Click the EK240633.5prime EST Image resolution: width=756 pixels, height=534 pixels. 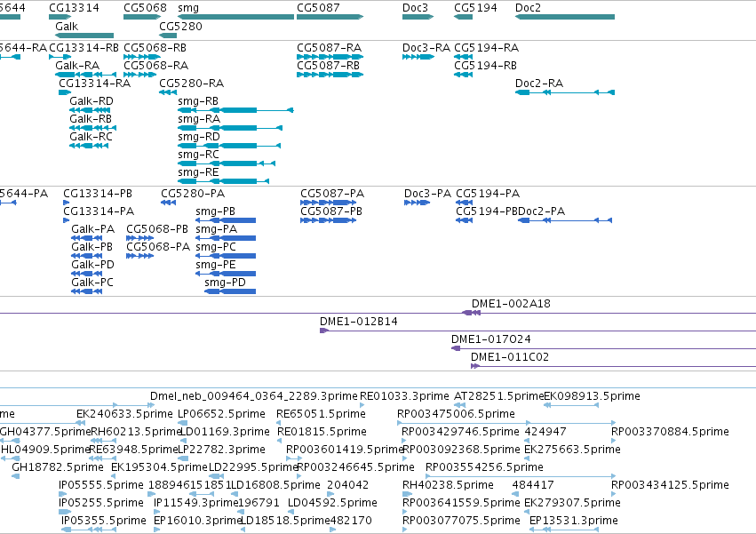tap(81, 424)
